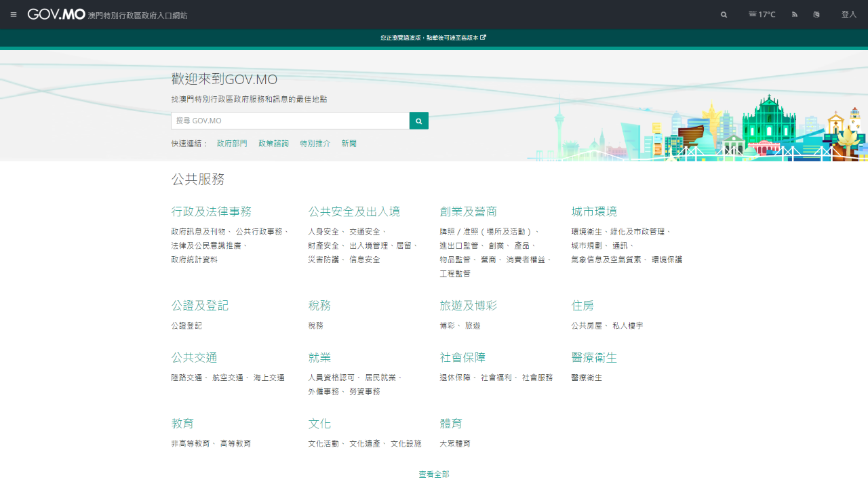Open the 政策諮詢 quick link
The image size is (868, 488).
(x=273, y=144)
